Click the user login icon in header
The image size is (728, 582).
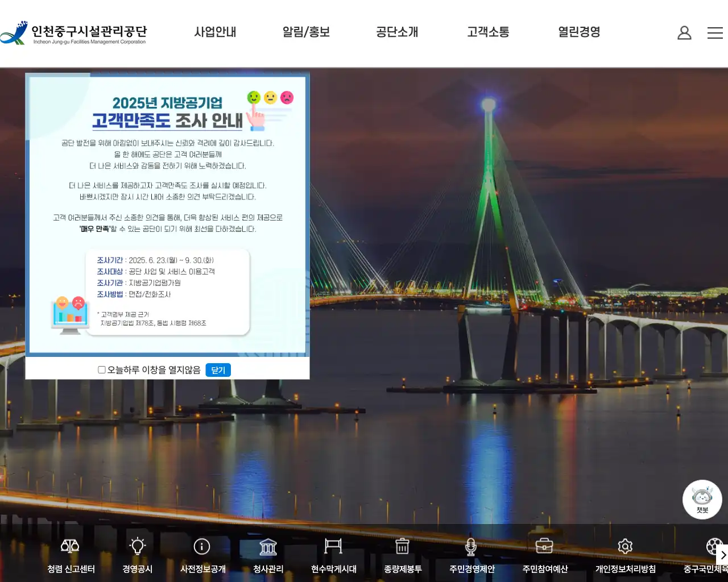coord(684,32)
